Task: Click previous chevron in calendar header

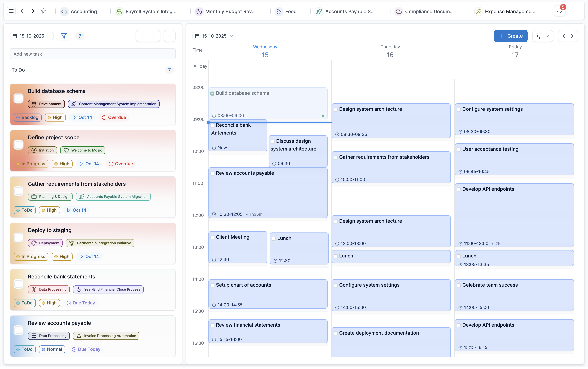Action: click(564, 36)
